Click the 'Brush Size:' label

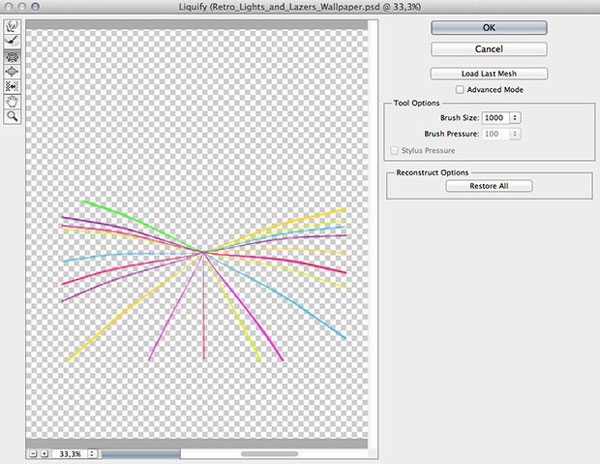tap(460, 118)
